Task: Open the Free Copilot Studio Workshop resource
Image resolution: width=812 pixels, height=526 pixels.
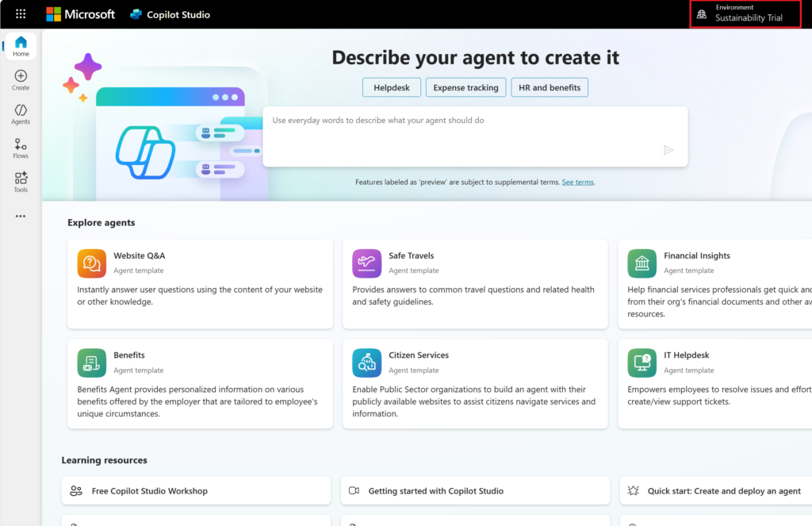Action: [x=196, y=491]
